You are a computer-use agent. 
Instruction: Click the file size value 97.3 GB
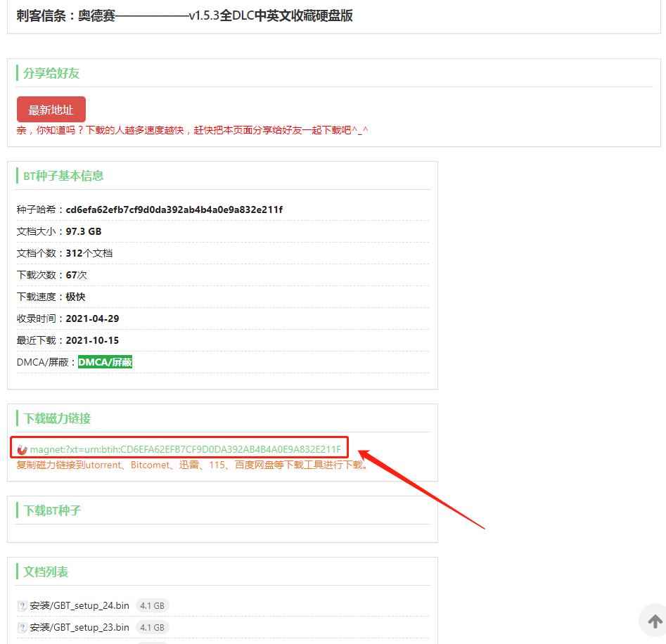pyautogui.click(x=84, y=231)
